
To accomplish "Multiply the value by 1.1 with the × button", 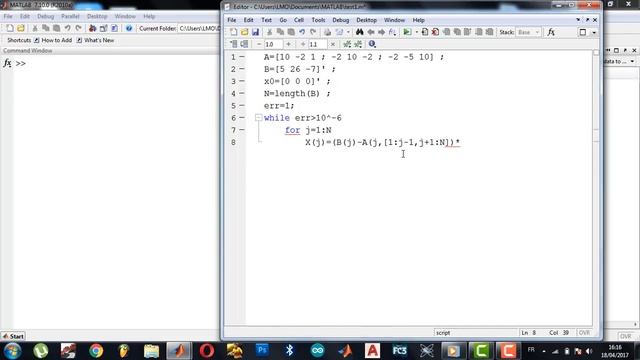I will (333, 44).
